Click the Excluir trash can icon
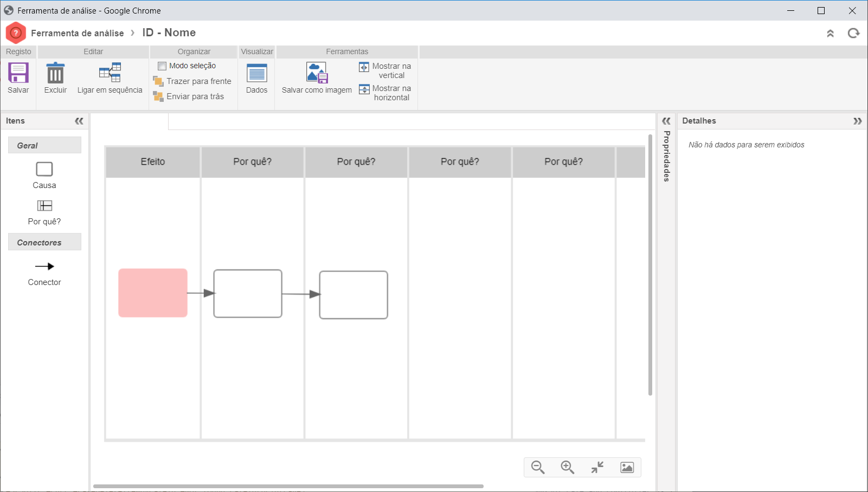The width and height of the screenshot is (868, 492). click(55, 73)
